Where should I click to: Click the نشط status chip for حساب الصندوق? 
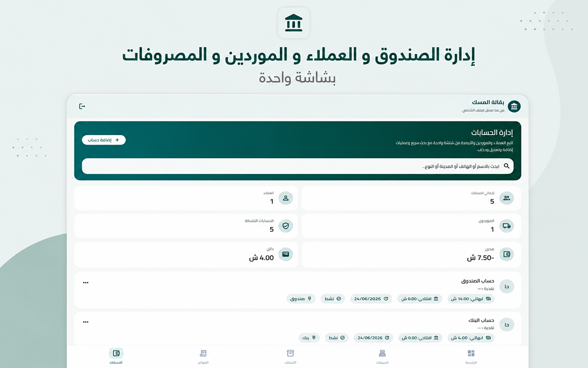[333, 299]
